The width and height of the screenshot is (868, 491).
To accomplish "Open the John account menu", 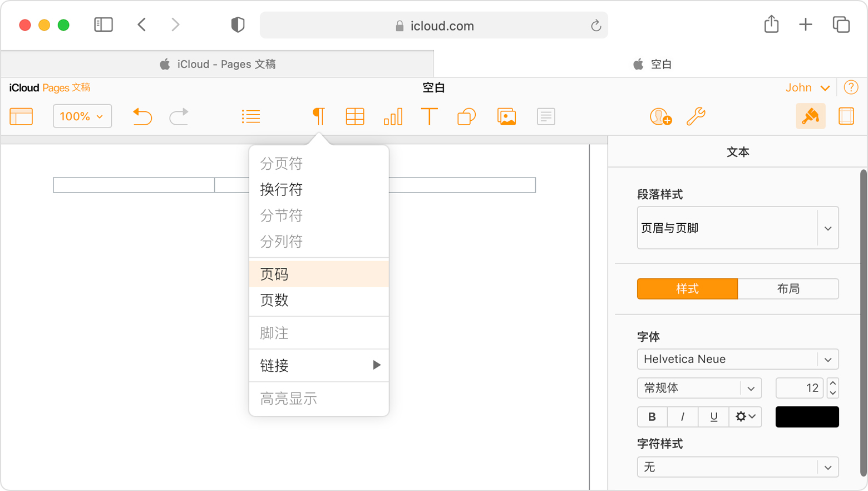I will (x=807, y=87).
